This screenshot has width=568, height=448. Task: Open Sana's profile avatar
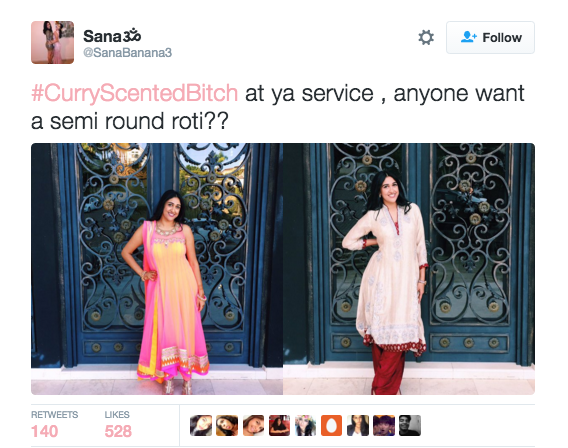pyautogui.click(x=53, y=42)
